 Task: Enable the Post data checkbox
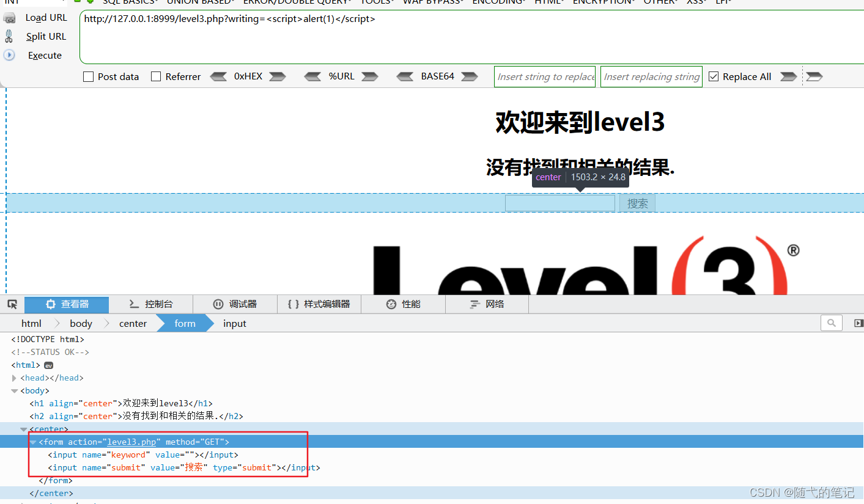click(x=88, y=76)
